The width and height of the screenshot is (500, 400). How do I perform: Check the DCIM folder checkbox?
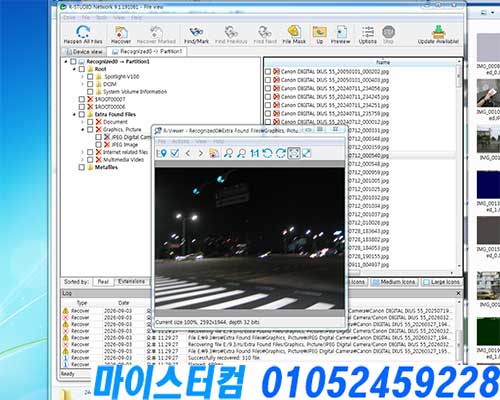coord(90,84)
